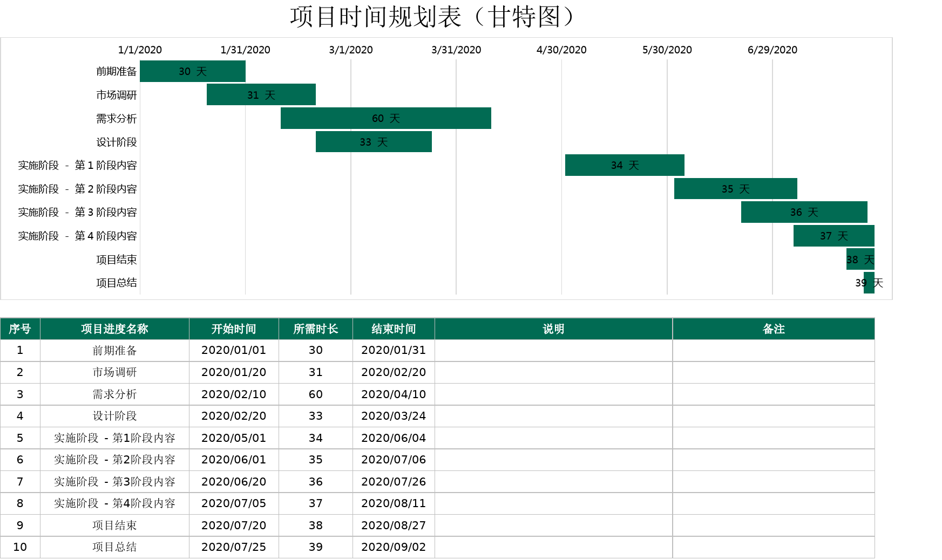The height and width of the screenshot is (560, 942).
Task: Select the 项目结束 cell in table row 9
Action: pyautogui.click(x=114, y=525)
